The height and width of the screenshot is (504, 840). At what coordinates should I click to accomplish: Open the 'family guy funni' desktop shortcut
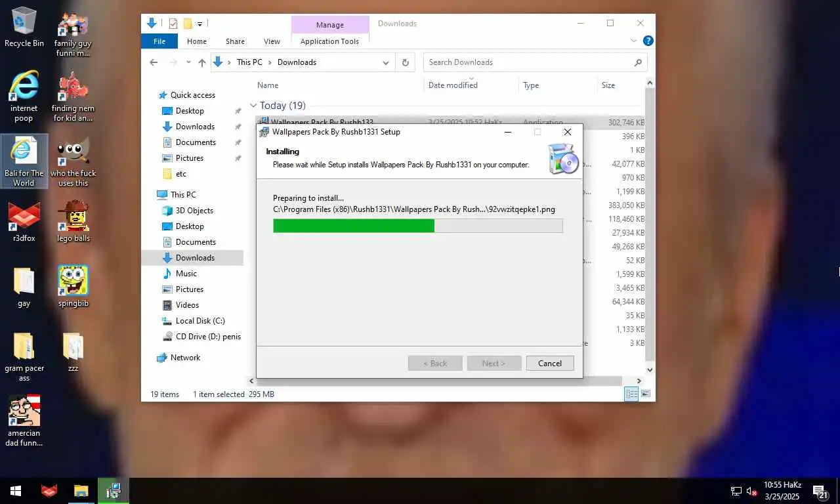(x=73, y=34)
